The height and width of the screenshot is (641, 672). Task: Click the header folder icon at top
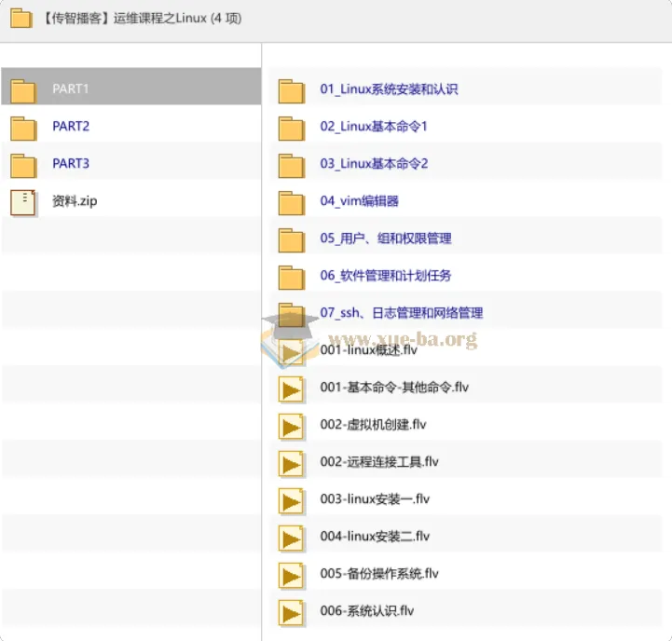point(21,19)
